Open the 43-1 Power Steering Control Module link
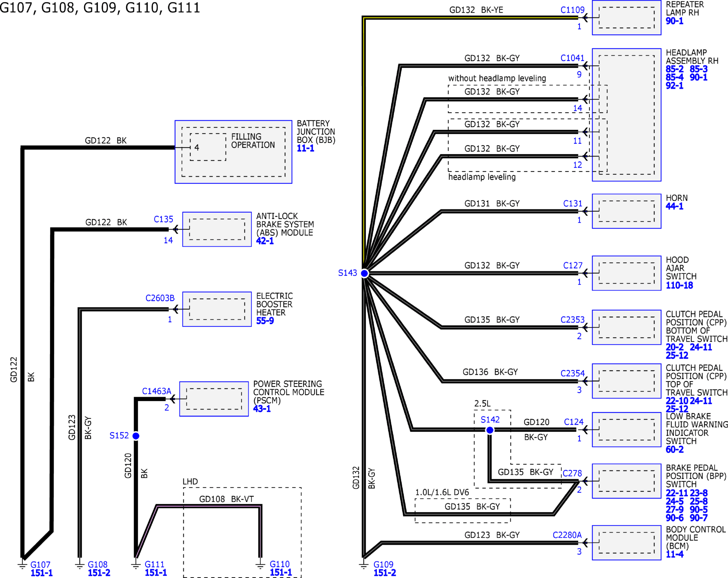This screenshot has height=578, width=728. 262,409
